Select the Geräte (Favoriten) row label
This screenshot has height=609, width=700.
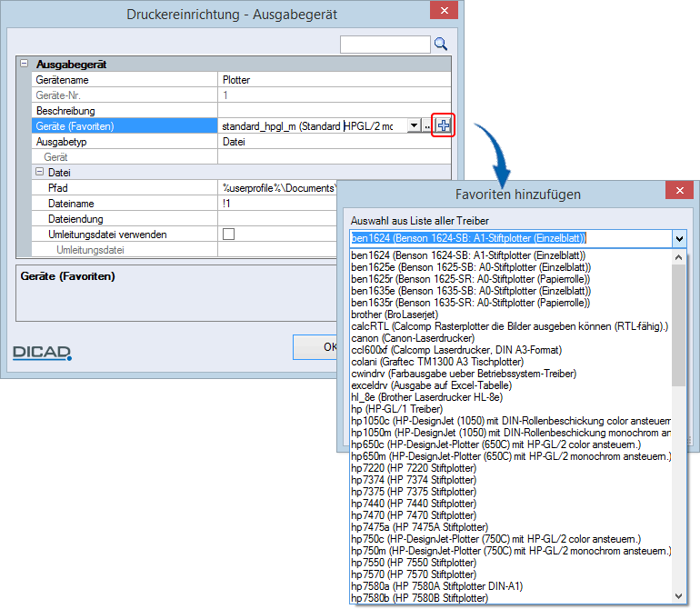125,126
